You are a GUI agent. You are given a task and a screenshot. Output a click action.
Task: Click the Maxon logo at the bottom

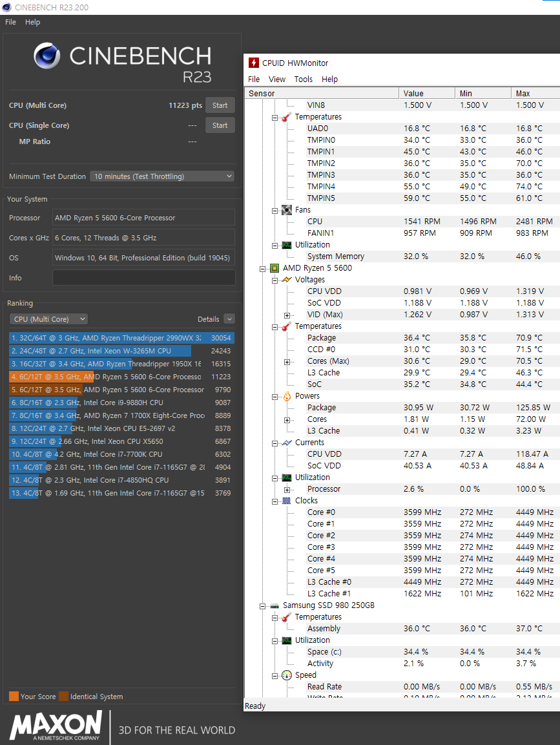tap(56, 726)
